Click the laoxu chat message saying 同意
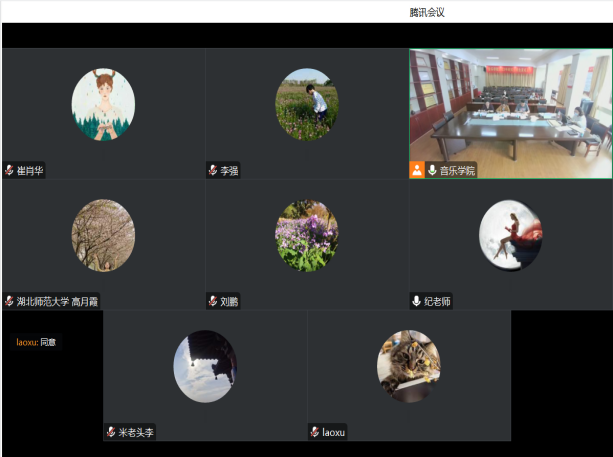 36,342
